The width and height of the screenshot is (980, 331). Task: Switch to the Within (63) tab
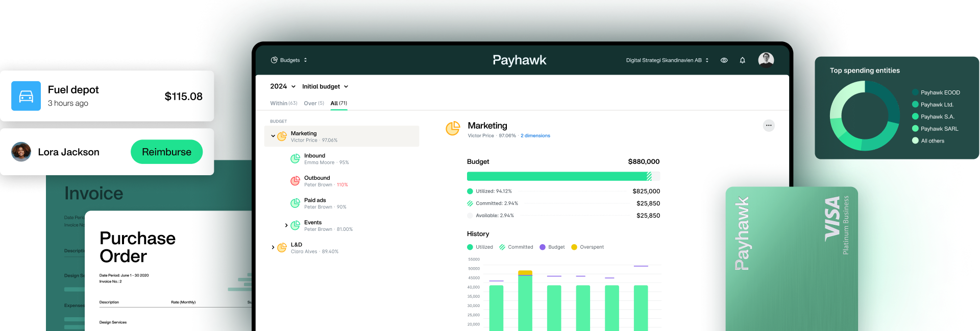[x=284, y=103]
